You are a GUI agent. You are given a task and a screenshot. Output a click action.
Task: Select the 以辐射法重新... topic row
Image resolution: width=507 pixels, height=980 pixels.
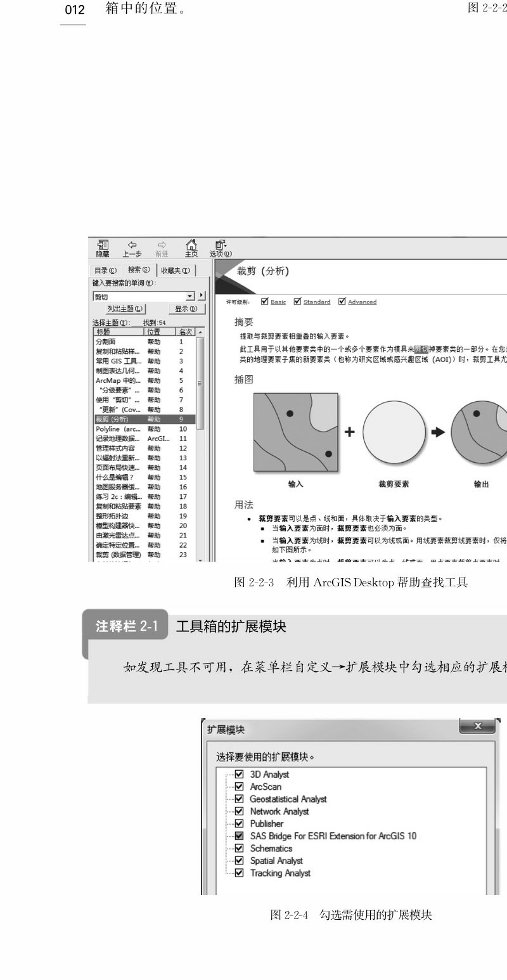click(x=144, y=458)
